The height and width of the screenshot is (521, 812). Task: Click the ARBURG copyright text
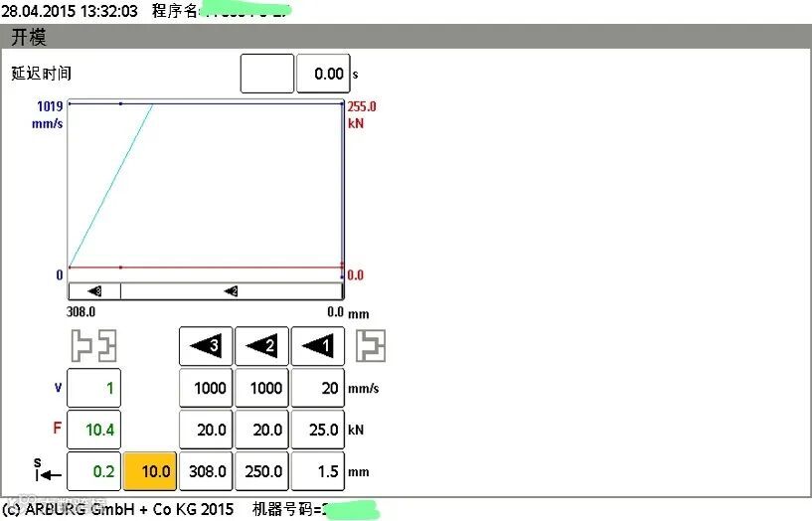[118, 509]
